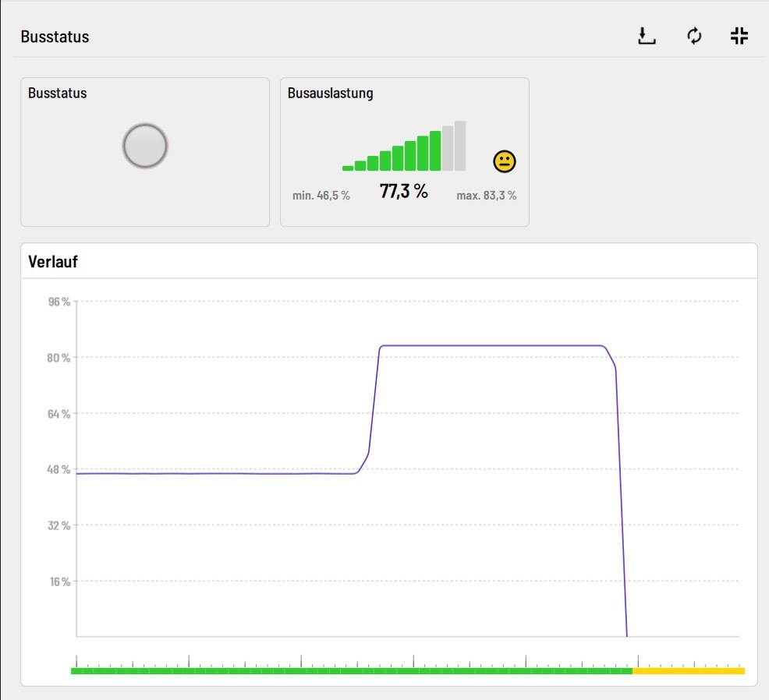The width and height of the screenshot is (769, 700).
Task: Collapse the panel with the minimize-view icon
Action: click(739, 36)
